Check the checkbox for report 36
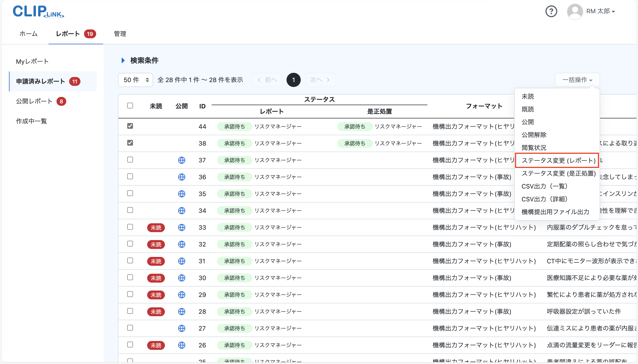This screenshot has width=638, height=364. coord(130,177)
